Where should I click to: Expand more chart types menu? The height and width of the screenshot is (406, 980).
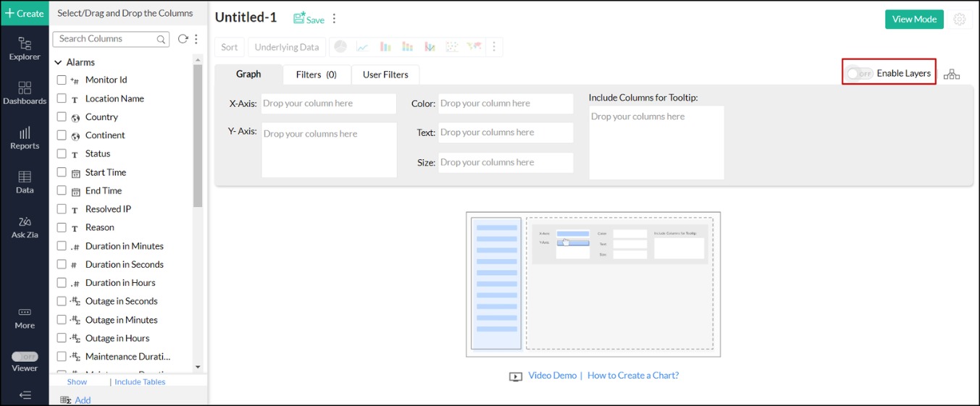tap(494, 47)
